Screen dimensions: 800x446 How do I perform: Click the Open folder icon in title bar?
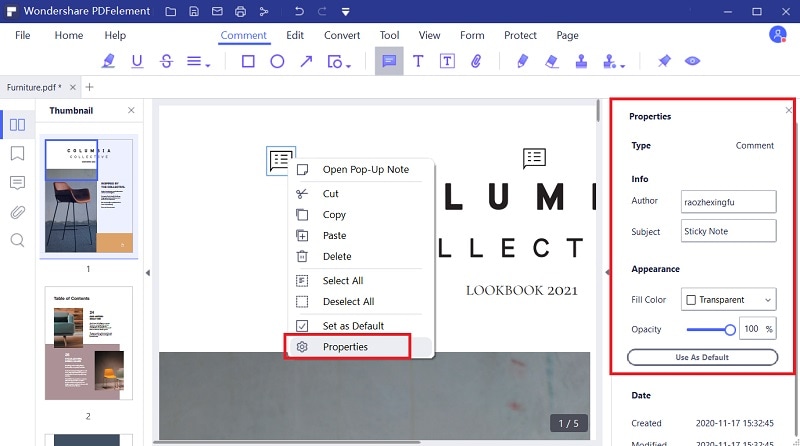click(170, 11)
